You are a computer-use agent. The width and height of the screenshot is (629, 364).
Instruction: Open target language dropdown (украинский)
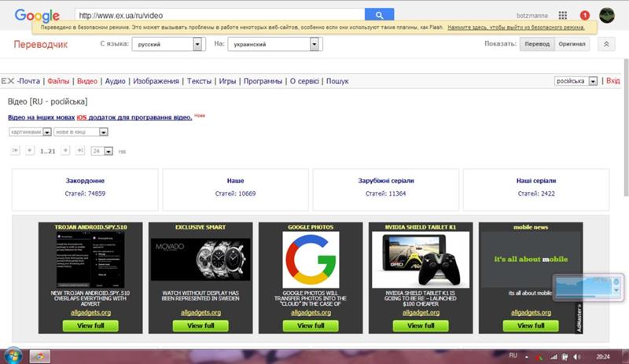click(x=275, y=44)
